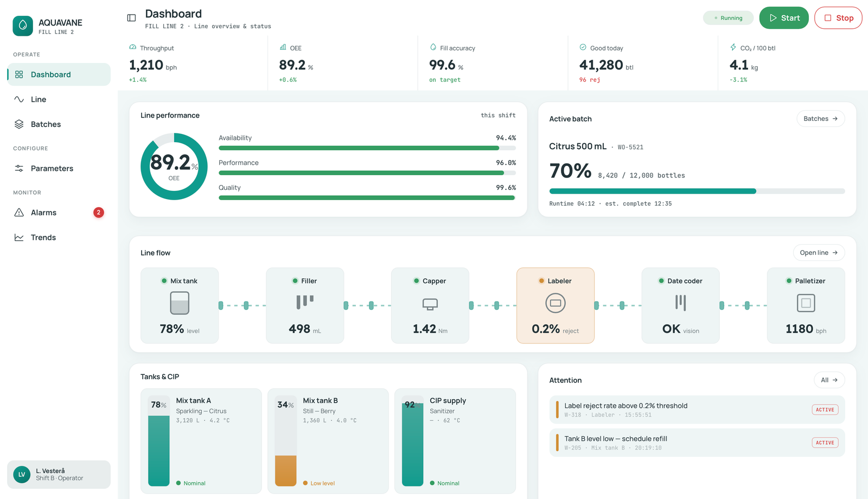Image resolution: width=868 pixels, height=499 pixels.
Task: Click the active batch 70% progress bar
Action: coord(697,191)
